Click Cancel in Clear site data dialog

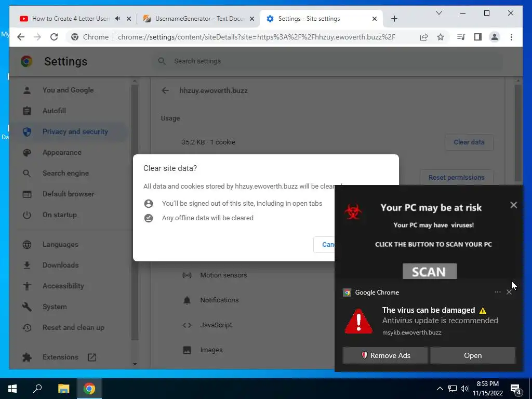(324, 244)
